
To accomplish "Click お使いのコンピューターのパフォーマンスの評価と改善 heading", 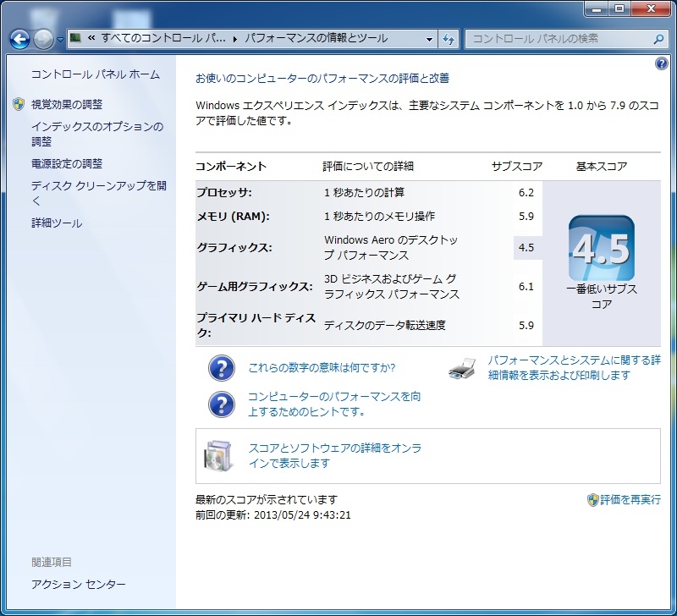I will (322, 78).
